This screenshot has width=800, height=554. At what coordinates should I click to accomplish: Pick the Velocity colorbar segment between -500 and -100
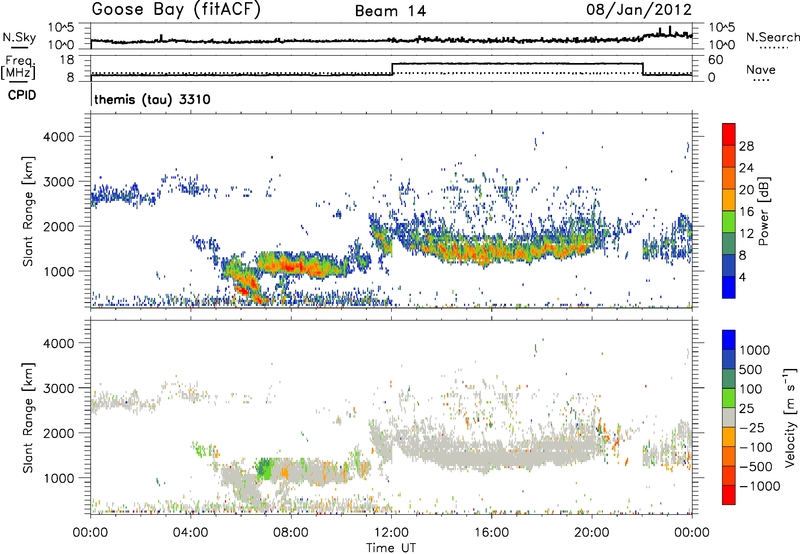point(729,456)
